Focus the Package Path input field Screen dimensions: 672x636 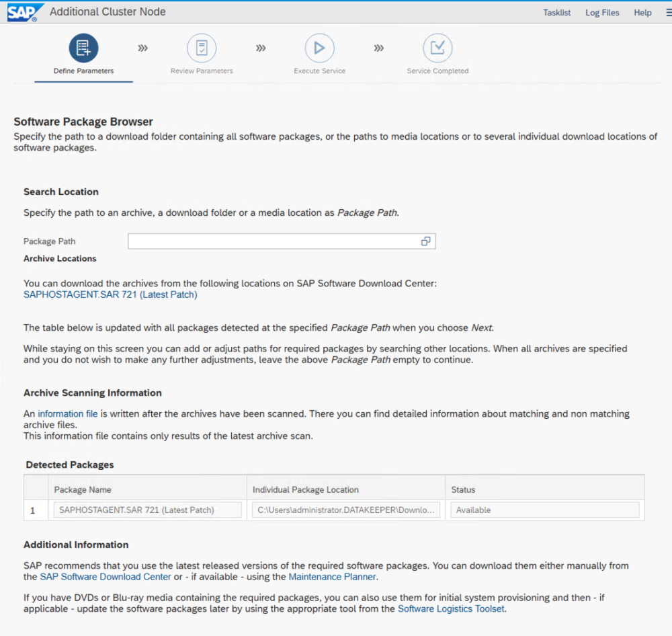pos(282,241)
